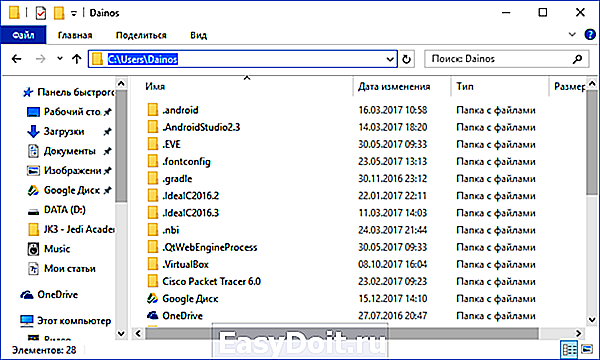This screenshot has height=360, width=600.
Task: Sort by the Размер column header
Action: (569, 86)
